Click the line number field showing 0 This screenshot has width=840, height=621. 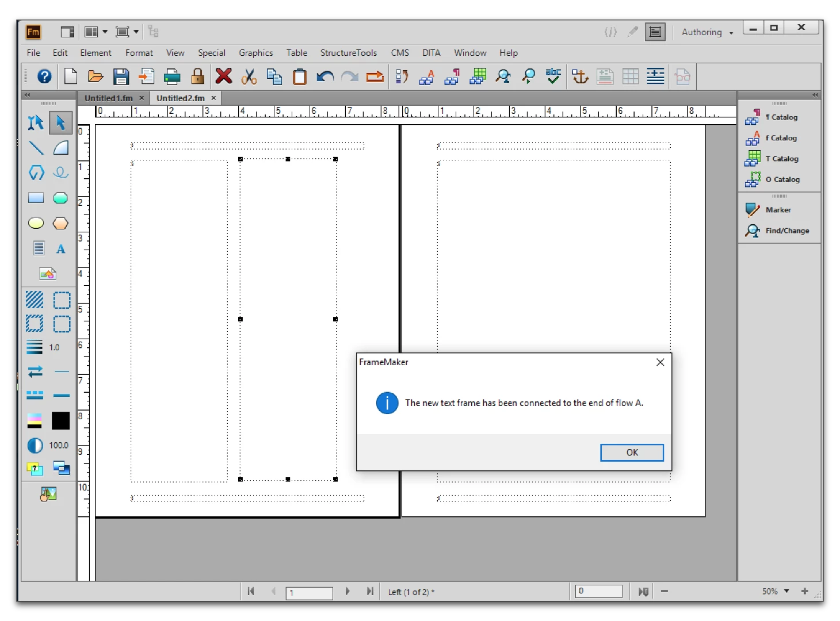(598, 591)
